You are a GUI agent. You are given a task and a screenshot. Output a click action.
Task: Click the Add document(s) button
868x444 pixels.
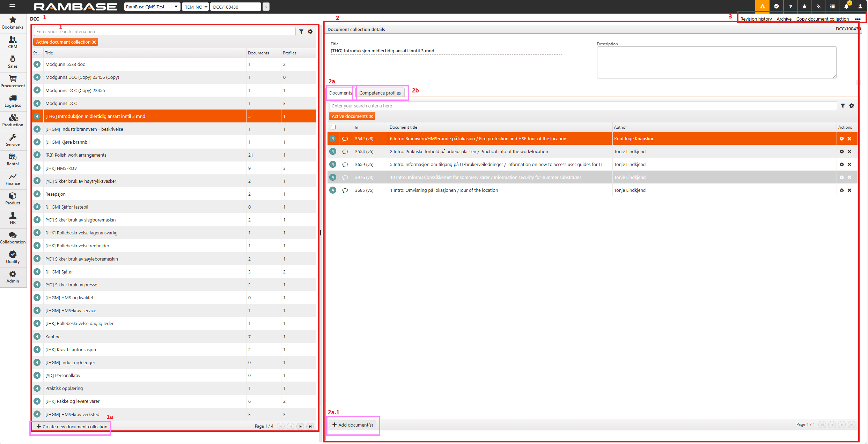tap(353, 425)
